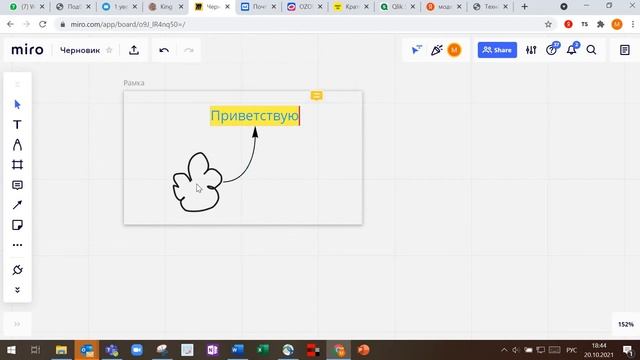Select the cursor arrow tool in Miro
The image size is (640, 360).
point(17,104)
